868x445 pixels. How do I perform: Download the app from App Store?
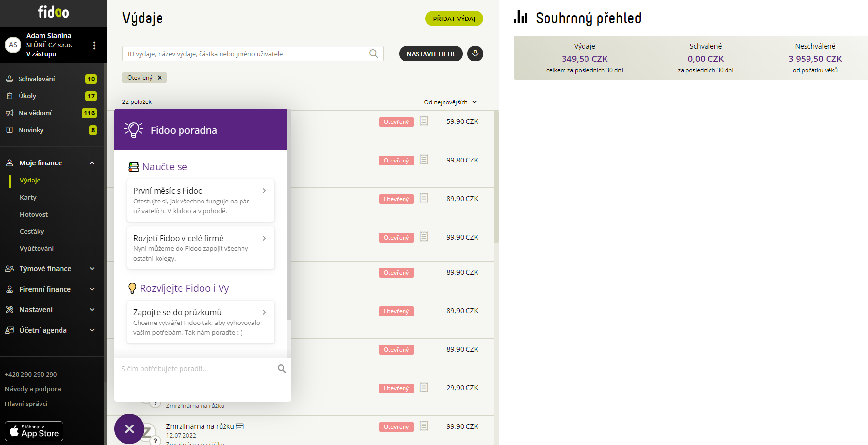[x=34, y=431]
